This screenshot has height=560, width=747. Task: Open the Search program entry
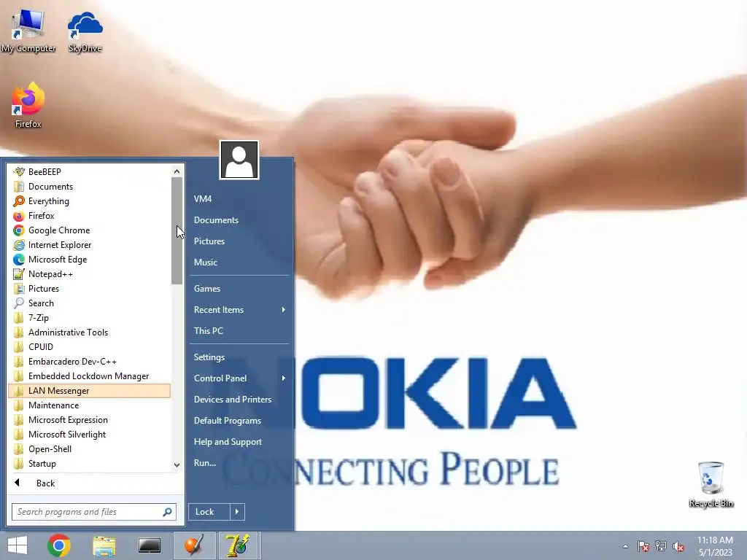tap(89, 303)
